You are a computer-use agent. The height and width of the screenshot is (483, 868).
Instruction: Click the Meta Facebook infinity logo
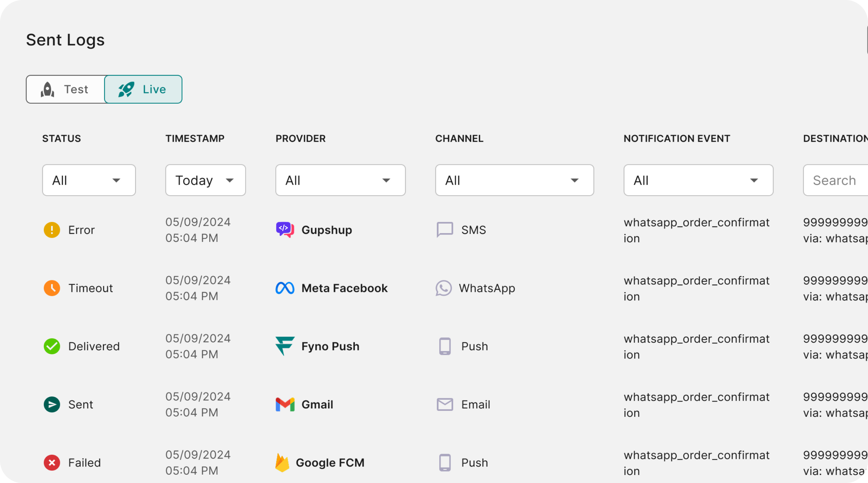(285, 288)
